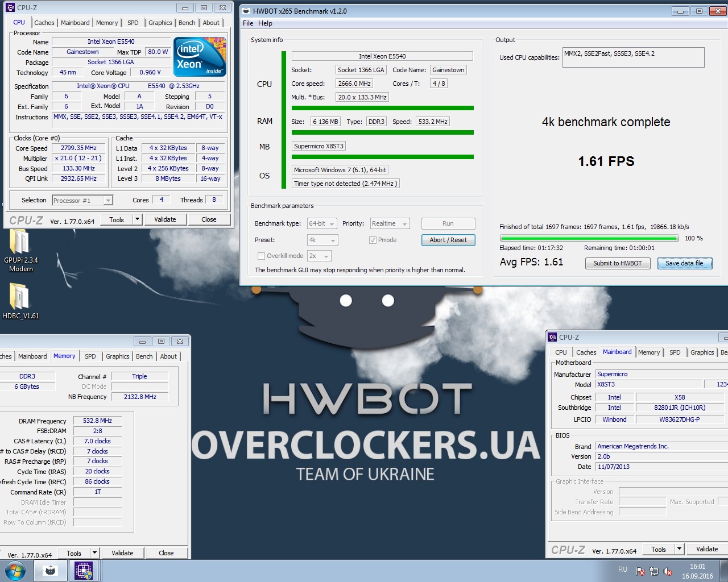Select Graphics tab in Memory CPU-Z window
The image size is (728, 582).
(118, 356)
